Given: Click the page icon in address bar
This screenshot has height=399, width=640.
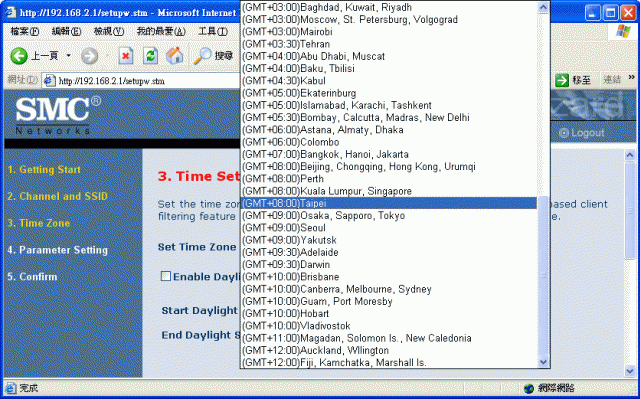Looking at the screenshot, I should (49, 80).
